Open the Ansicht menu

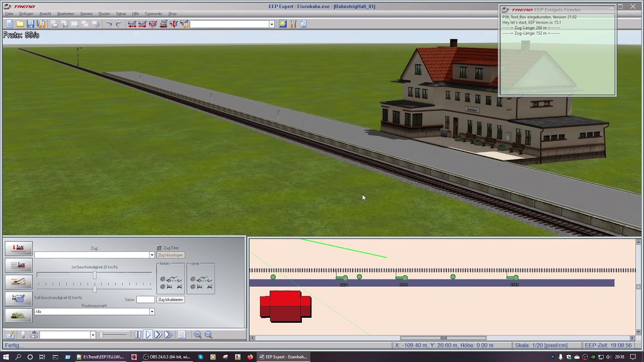[x=45, y=14]
